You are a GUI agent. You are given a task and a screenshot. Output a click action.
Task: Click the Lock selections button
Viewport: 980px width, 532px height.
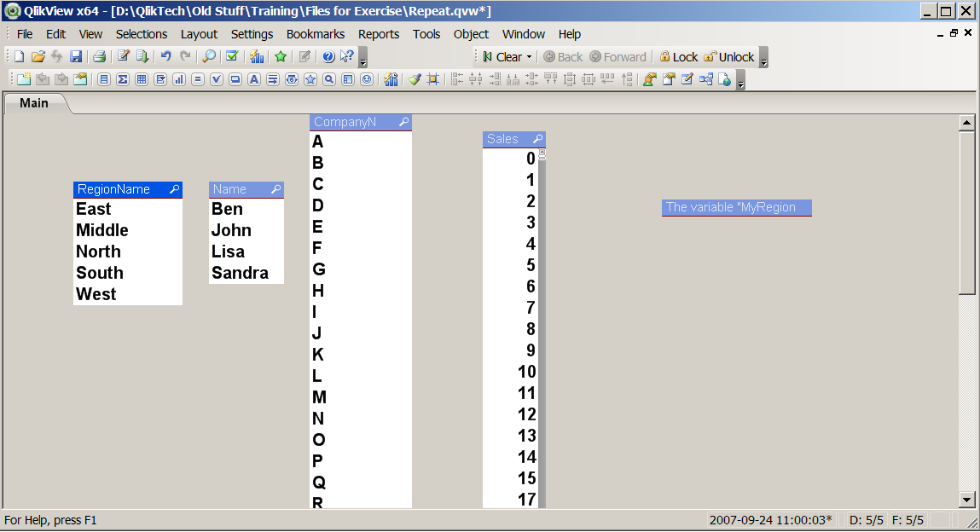coord(679,57)
